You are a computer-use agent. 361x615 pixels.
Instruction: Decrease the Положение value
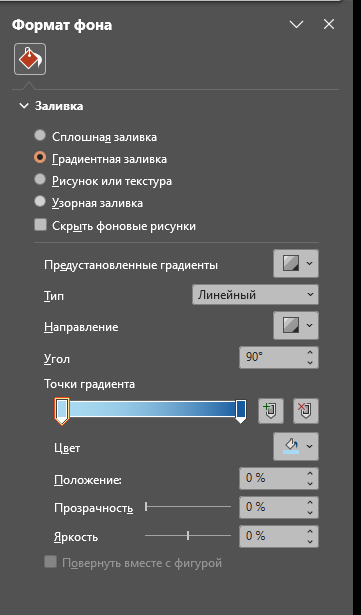click(310, 484)
